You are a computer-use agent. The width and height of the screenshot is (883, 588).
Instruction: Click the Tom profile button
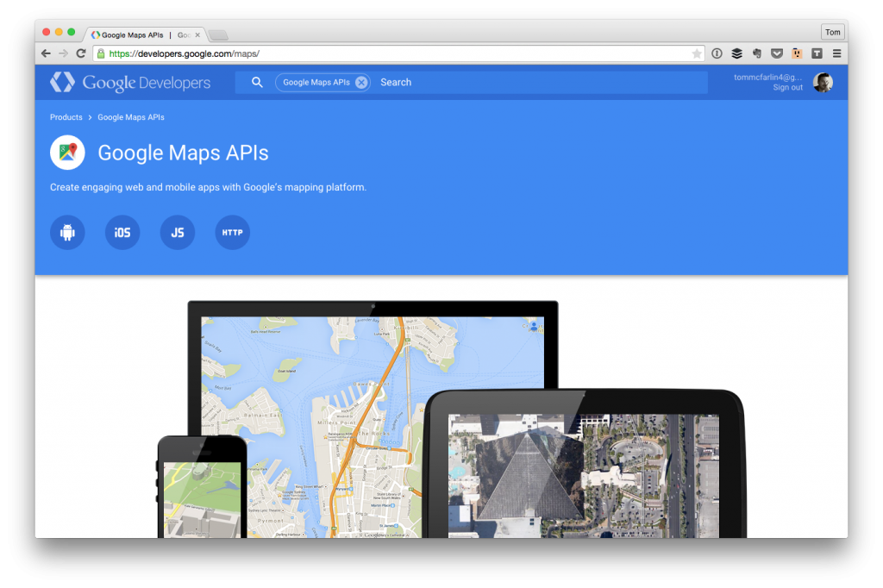[x=832, y=32]
